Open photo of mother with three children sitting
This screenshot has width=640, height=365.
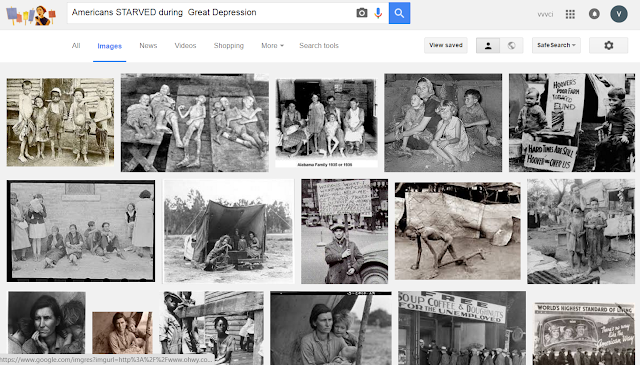pos(443,122)
